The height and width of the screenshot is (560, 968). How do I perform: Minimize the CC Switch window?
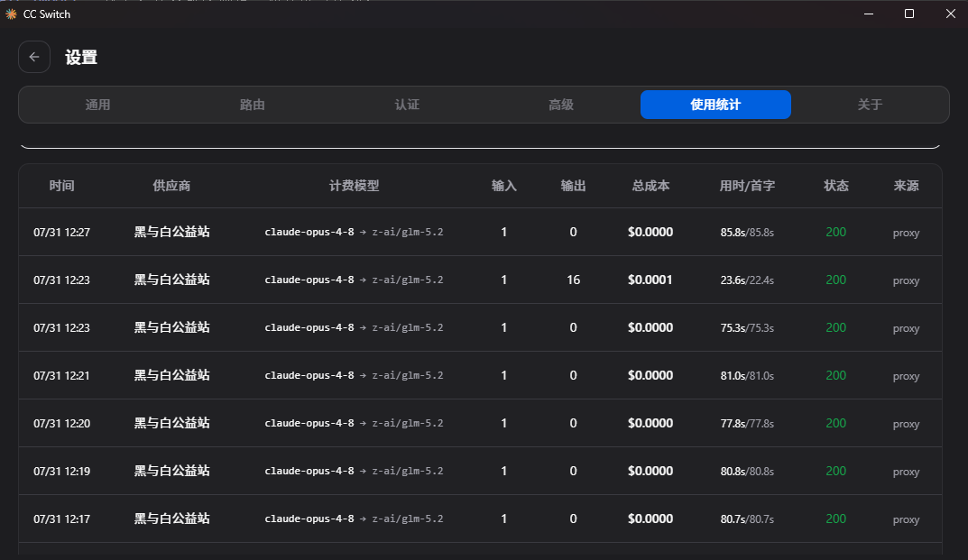point(869,14)
